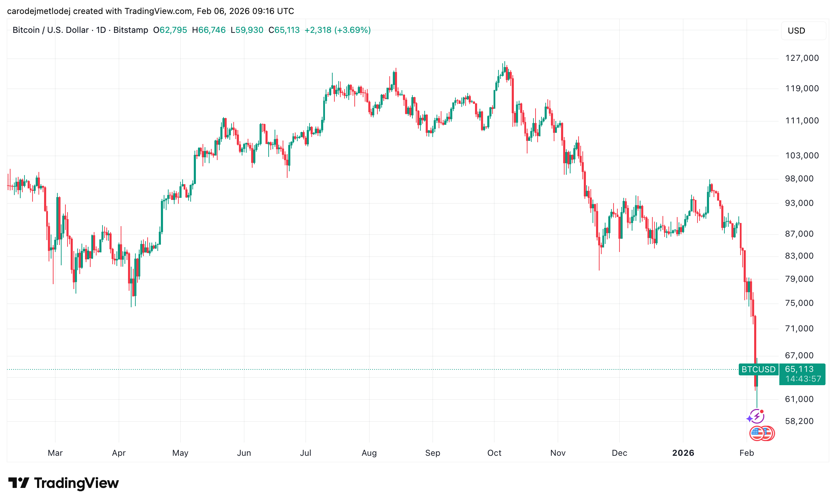Click the 65,113 current price tag
This screenshot has height=504, width=836.
tap(799, 369)
